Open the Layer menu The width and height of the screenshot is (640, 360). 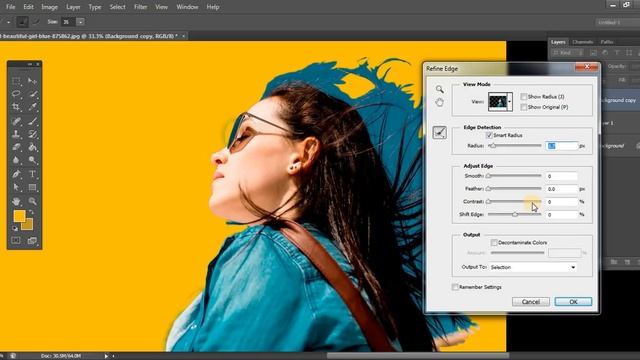tap(73, 7)
